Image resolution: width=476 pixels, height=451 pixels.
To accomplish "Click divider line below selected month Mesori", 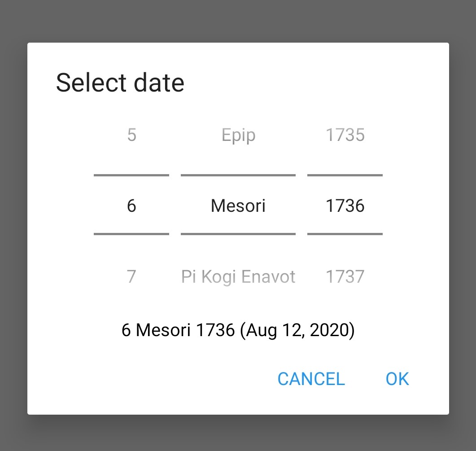I will (238, 234).
